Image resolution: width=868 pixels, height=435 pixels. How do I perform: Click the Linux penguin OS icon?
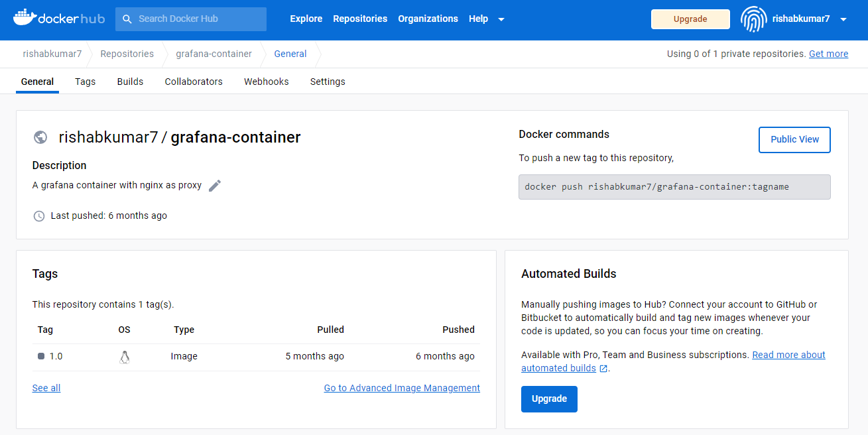tap(124, 357)
